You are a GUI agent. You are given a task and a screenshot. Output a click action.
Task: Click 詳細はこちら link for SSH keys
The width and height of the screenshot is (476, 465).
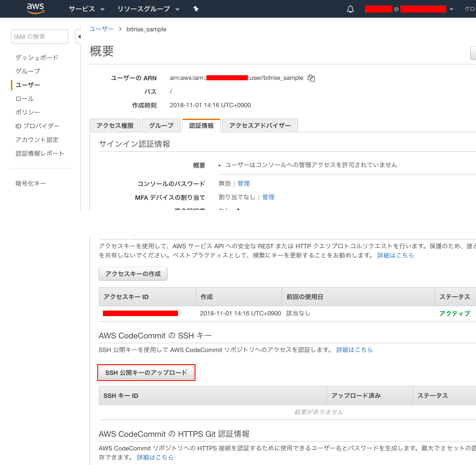tap(355, 350)
